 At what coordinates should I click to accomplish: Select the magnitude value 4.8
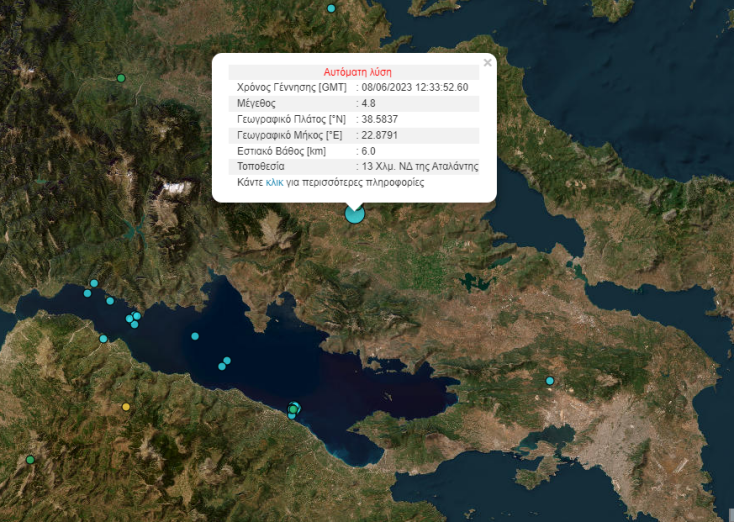[x=368, y=103]
